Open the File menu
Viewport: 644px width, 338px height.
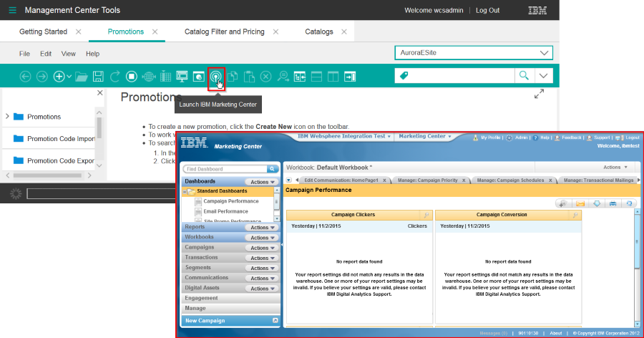tap(24, 54)
